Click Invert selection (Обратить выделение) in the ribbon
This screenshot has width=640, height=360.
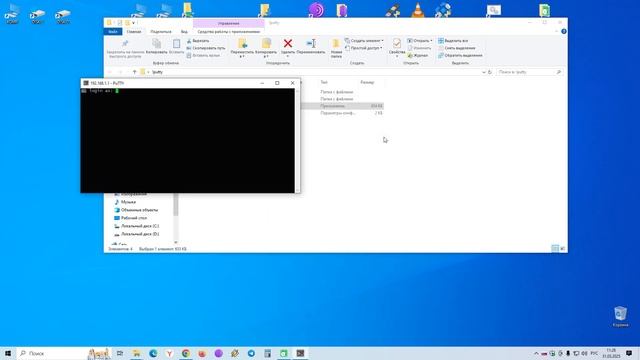(460, 56)
